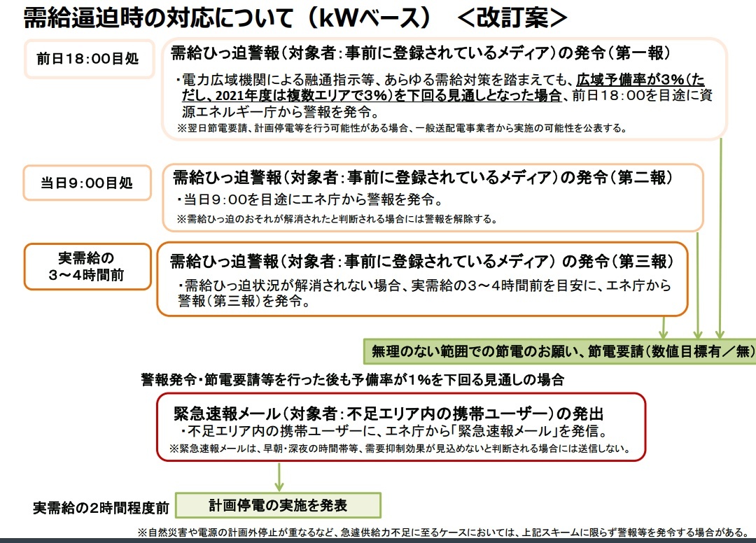The image size is (756, 543).
Task: Click the 第三報 warning heading
Action: coord(421,262)
